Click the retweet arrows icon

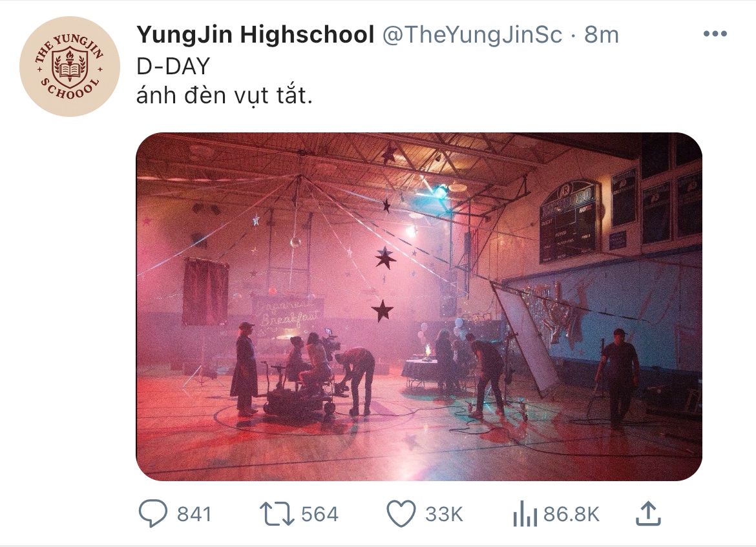tap(277, 514)
